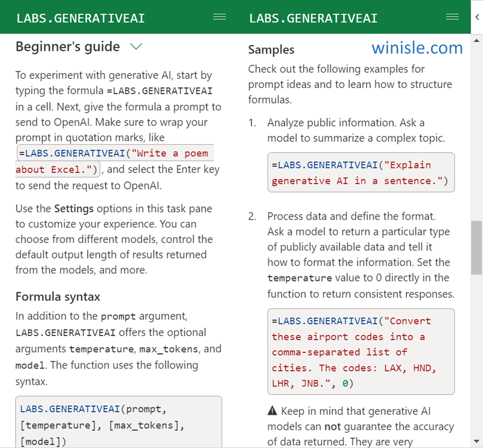Open hamburger menu above Beginner's guide pane
This screenshot has height=448, width=483.
coord(220,17)
